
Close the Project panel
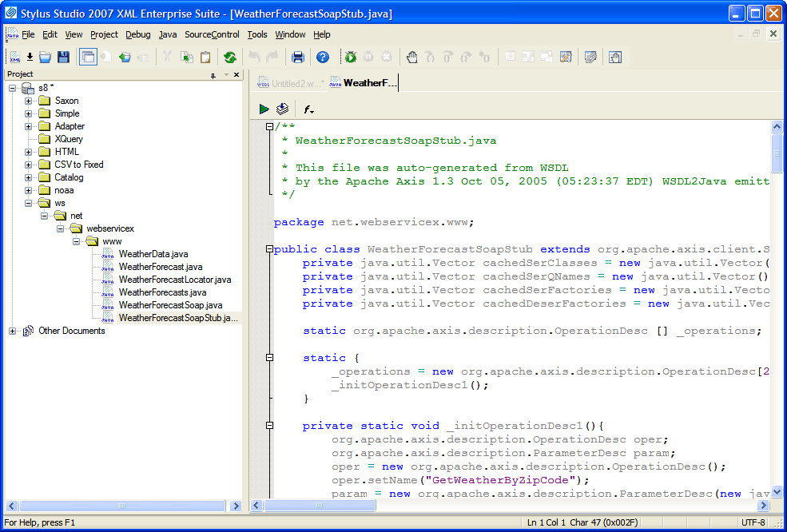click(x=237, y=75)
